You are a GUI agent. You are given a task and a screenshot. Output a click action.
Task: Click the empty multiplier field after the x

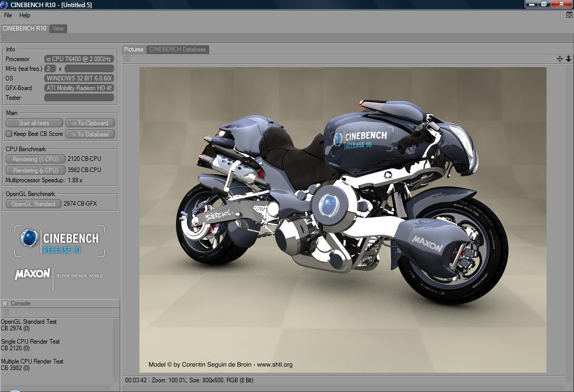pyautogui.click(x=90, y=69)
